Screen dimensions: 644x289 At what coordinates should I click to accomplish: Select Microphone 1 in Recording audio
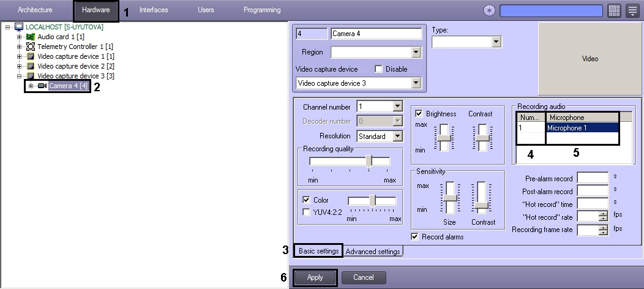click(x=582, y=128)
